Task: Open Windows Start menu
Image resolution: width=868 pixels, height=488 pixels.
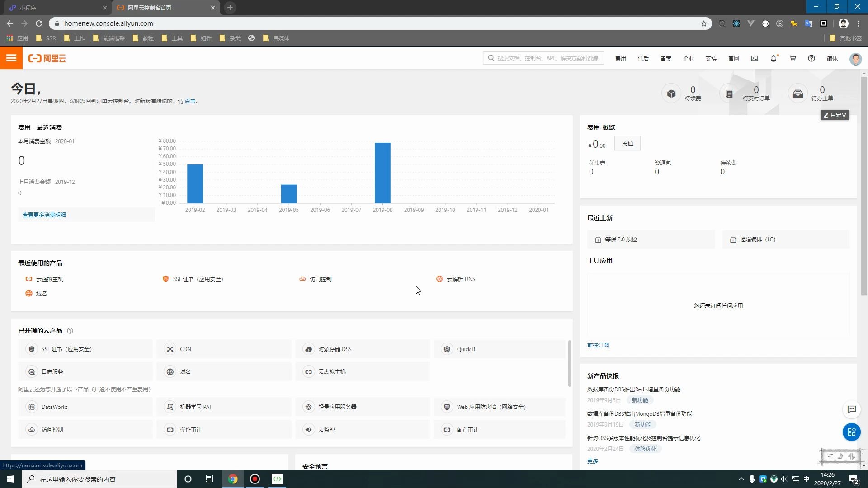Action: point(11,479)
